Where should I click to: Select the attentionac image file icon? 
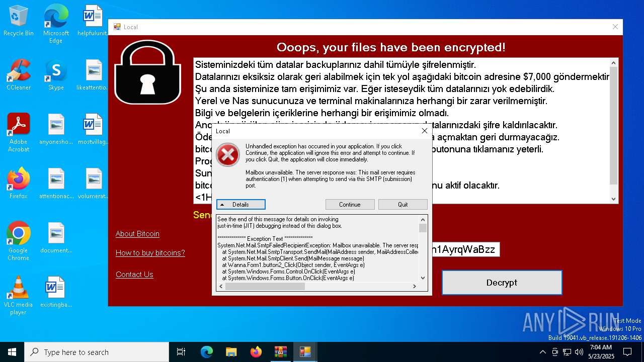click(56, 183)
